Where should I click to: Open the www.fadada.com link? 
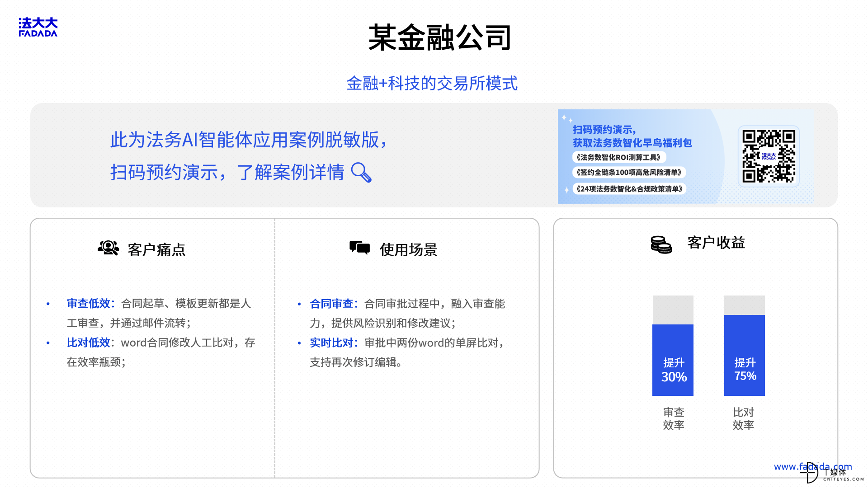click(813, 467)
